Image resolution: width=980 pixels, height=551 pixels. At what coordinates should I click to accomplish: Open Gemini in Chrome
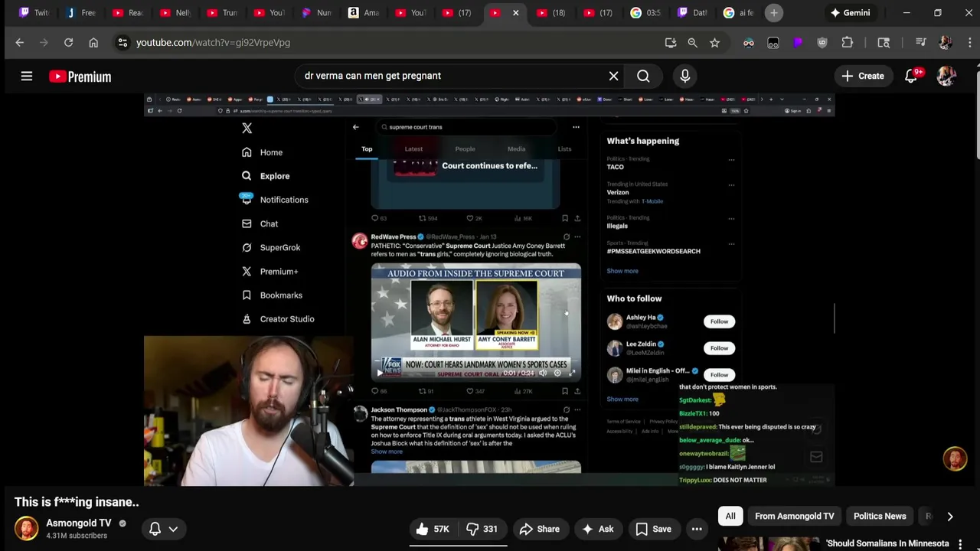tap(850, 13)
